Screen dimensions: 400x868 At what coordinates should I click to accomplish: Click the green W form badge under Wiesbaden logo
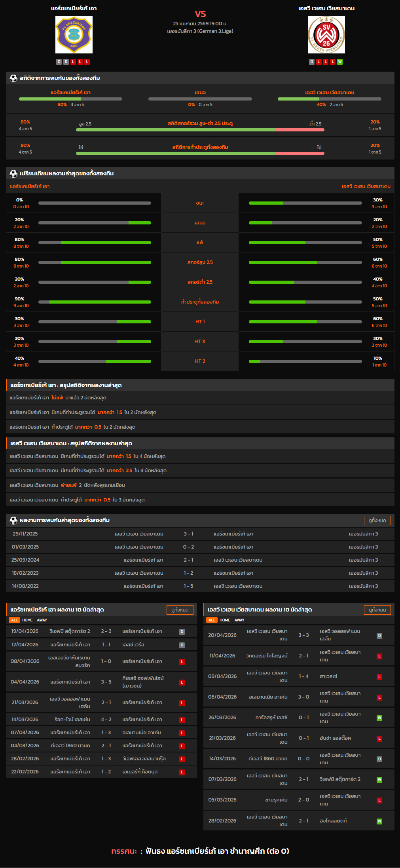(340, 62)
